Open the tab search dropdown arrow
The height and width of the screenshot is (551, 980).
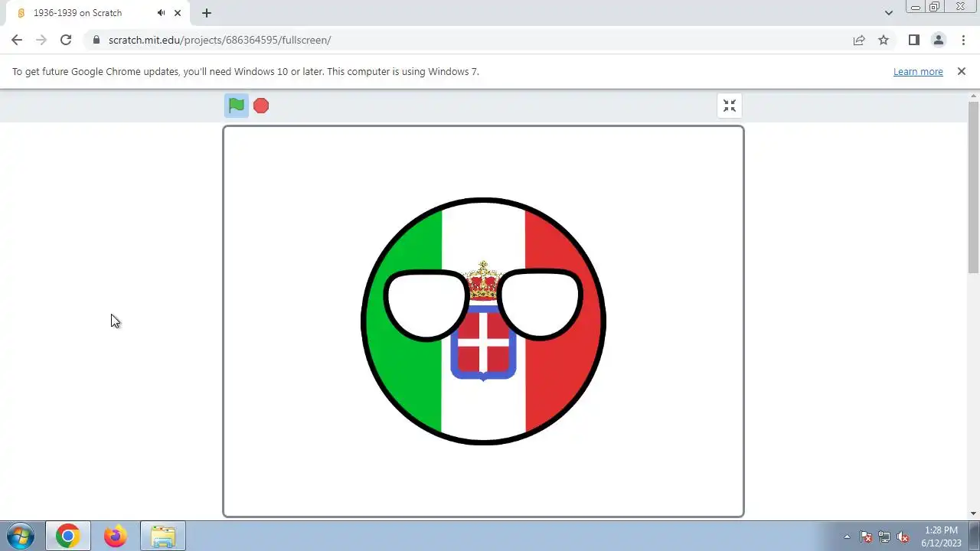pos(889,13)
